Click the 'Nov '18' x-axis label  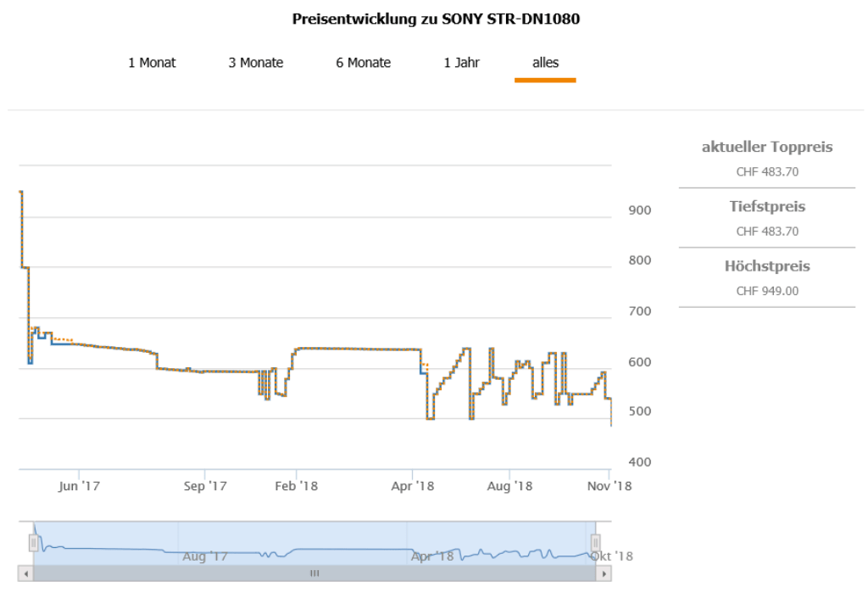(610, 486)
